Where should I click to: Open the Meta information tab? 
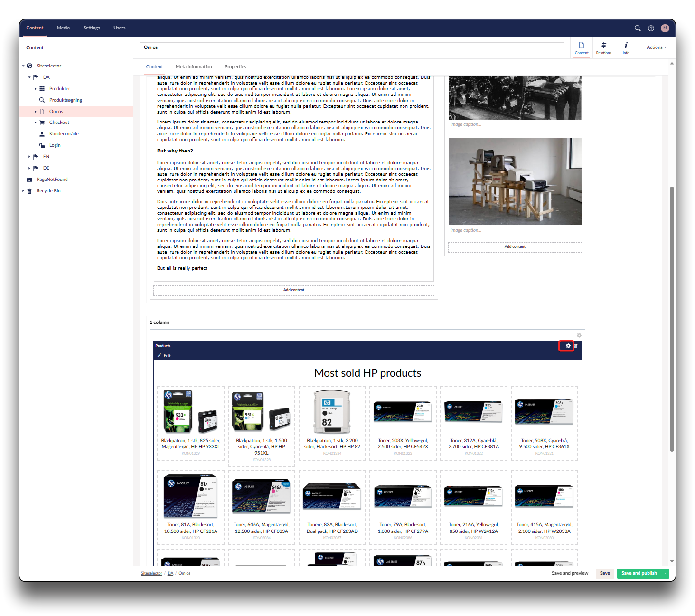(194, 67)
